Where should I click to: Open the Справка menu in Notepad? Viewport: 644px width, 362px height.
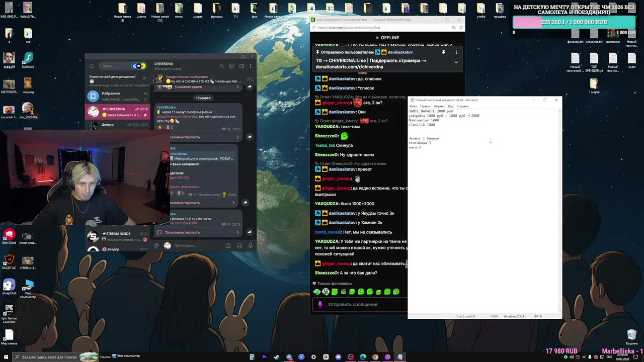tap(462, 106)
